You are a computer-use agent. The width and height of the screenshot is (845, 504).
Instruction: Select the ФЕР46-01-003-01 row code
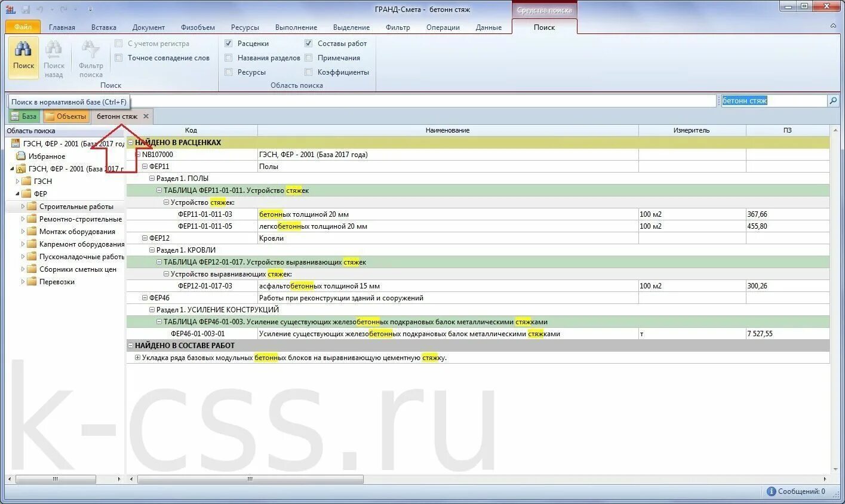pyautogui.click(x=198, y=334)
